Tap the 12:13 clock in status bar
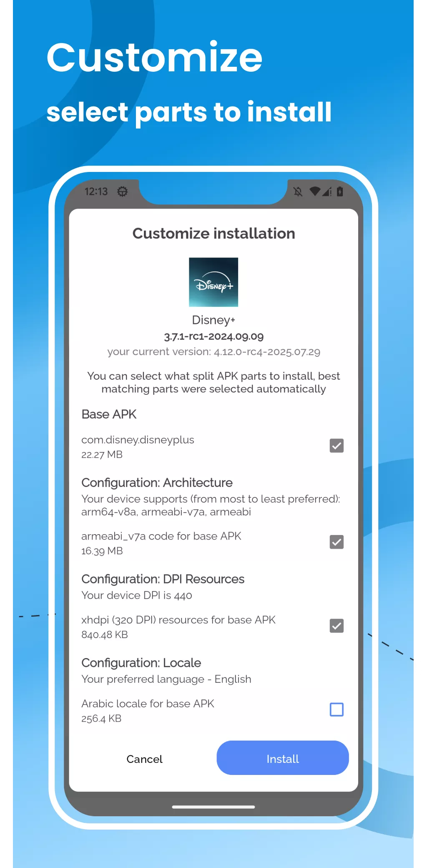Screen dimensions: 437x868 (96, 192)
